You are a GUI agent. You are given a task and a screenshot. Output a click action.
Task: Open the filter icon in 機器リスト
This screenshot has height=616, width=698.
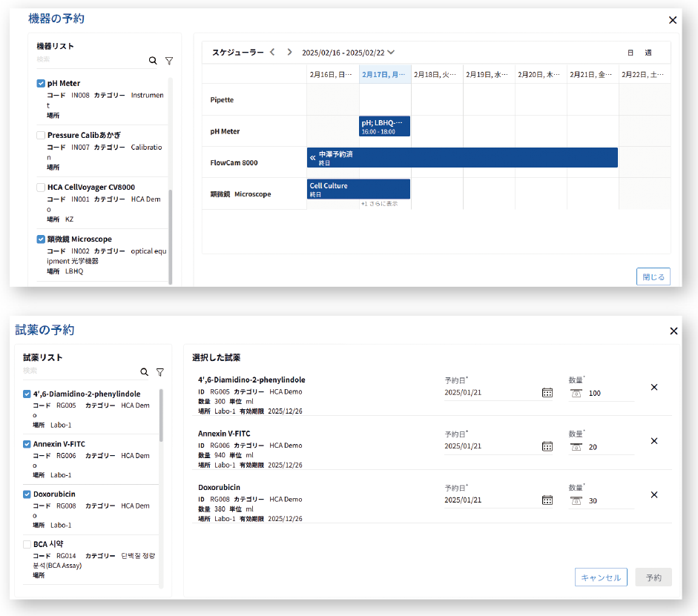tap(168, 61)
